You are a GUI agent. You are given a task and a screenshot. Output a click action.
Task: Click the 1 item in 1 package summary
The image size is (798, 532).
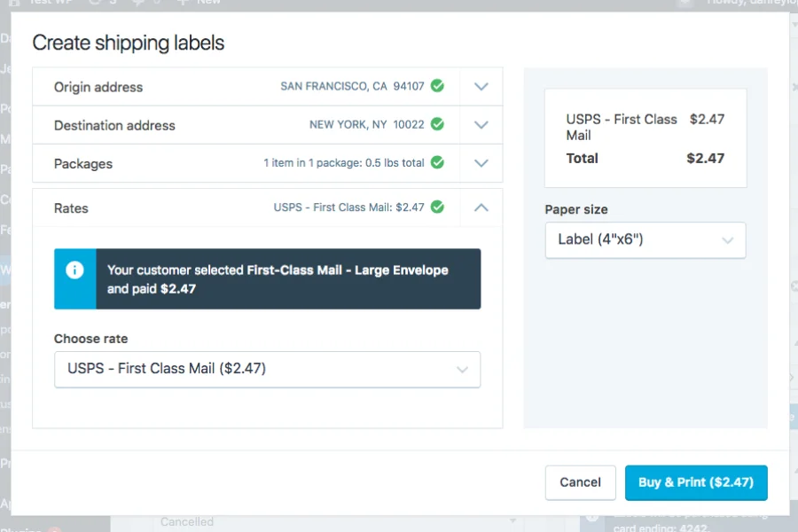343,162
